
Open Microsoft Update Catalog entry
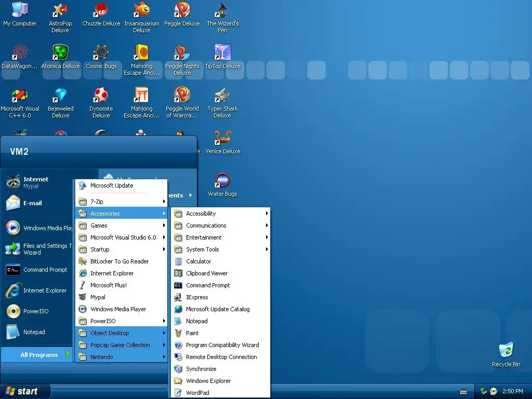click(221, 309)
